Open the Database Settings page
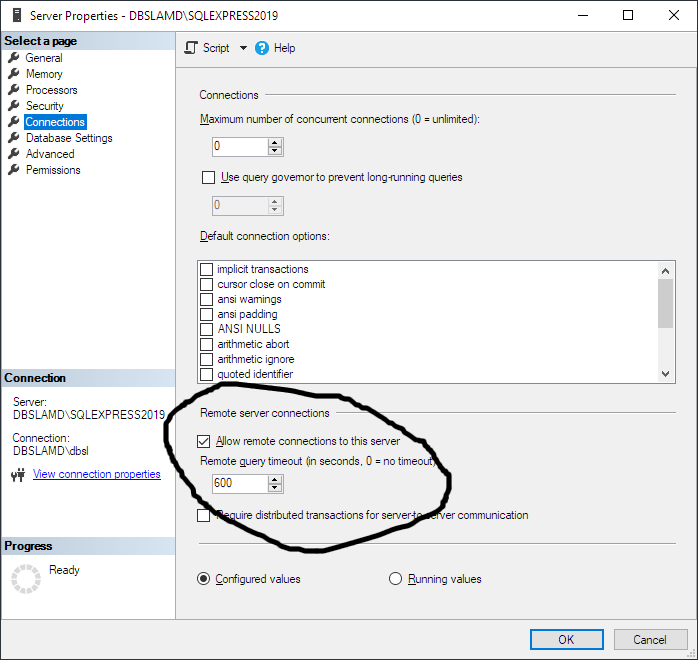698x660 pixels. (x=69, y=138)
